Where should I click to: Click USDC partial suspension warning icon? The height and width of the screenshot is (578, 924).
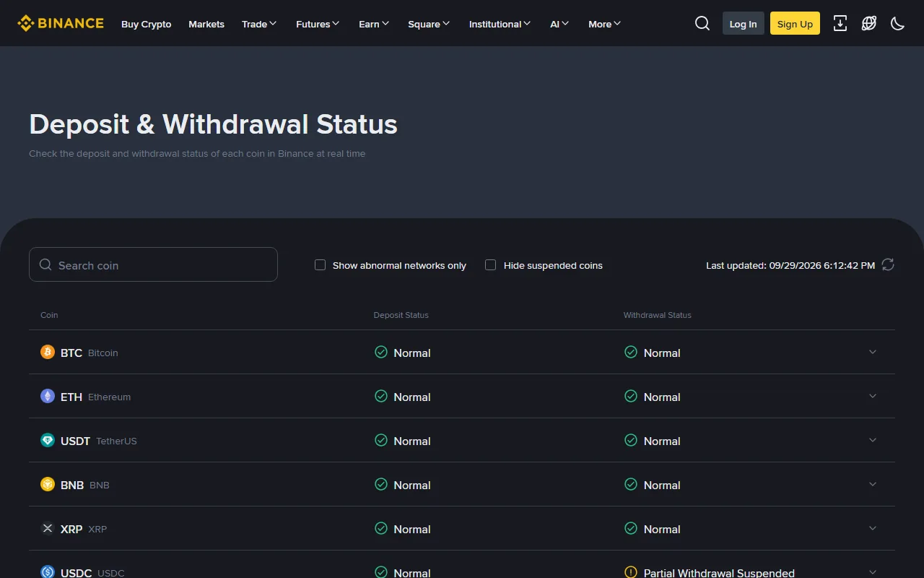coord(631,572)
